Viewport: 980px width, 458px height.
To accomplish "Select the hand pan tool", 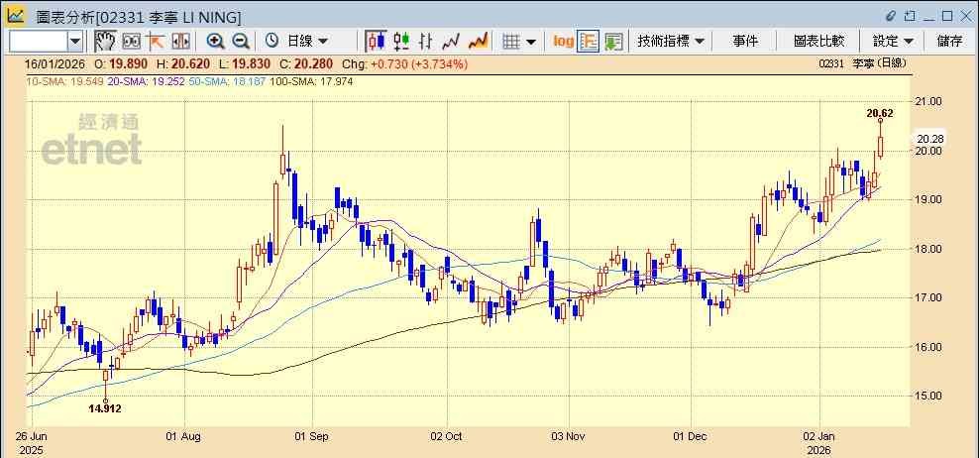I will 104,42.
